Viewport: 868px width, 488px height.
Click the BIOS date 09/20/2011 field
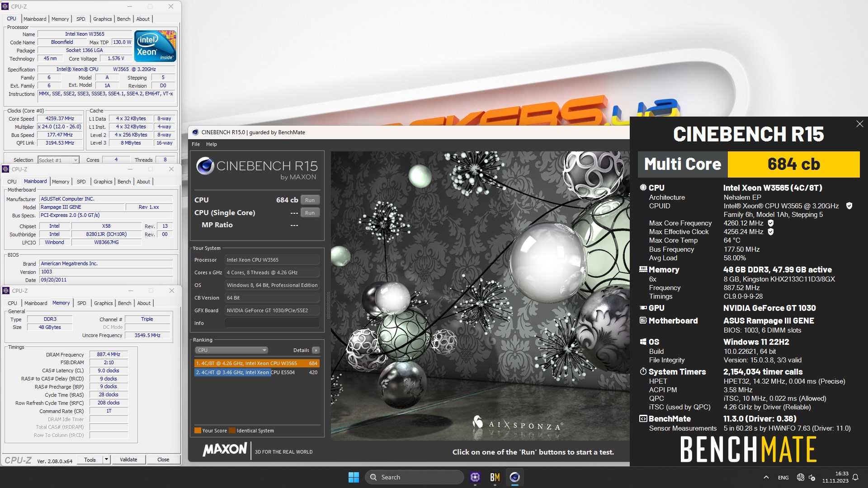(106, 280)
